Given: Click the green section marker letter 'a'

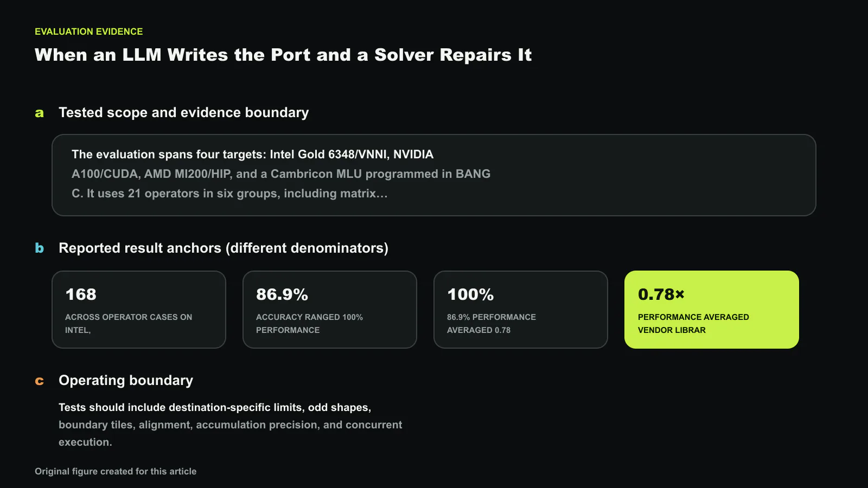Looking at the screenshot, I should click(39, 113).
